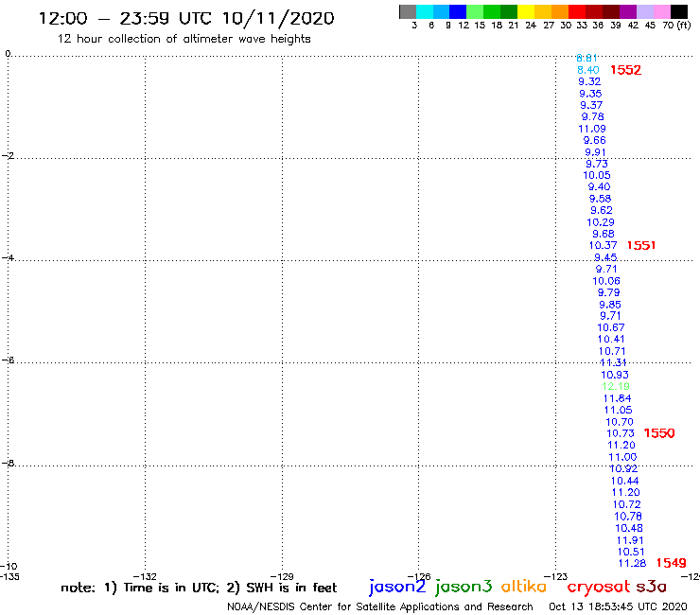The height and width of the screenshot is (615, 700).
Task: Click the s3a satellite legend label
Action: coord(652,587)
